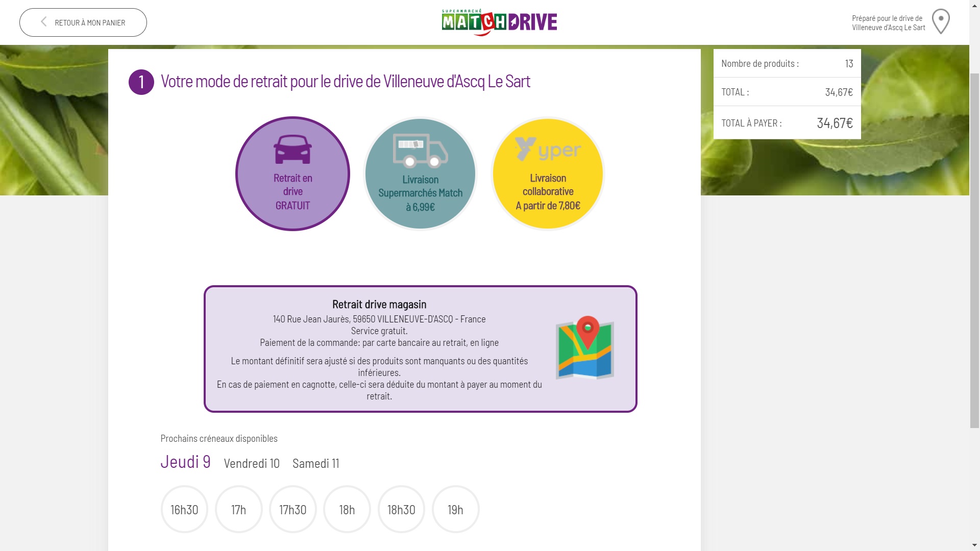Viewport: 980px width, 551px height.
Task: Switch to Samedi 11 day tab
Action: click(315, 463)
